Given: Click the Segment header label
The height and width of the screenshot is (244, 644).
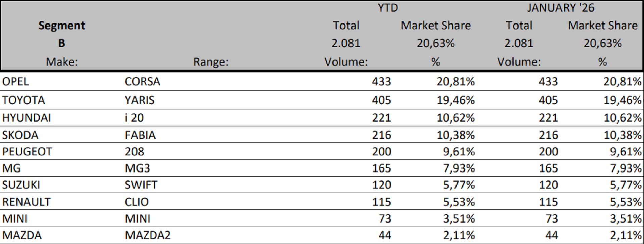Looking at the screenshot, I should pyautogui.click(x=62, y=26).
